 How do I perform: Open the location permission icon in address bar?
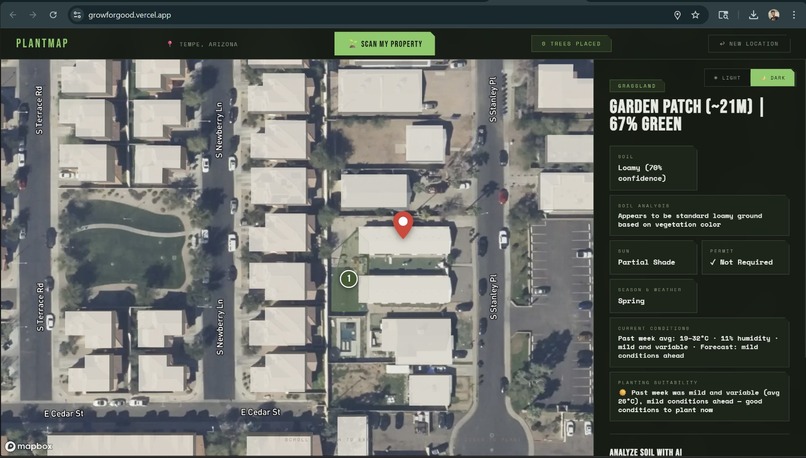click(677, 15)
